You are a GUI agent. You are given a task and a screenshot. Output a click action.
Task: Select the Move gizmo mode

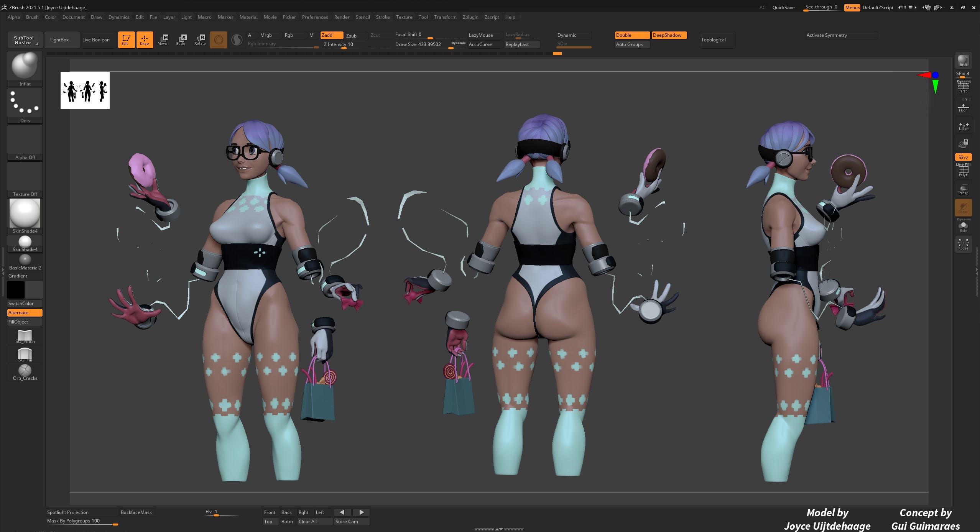(163, 39)
